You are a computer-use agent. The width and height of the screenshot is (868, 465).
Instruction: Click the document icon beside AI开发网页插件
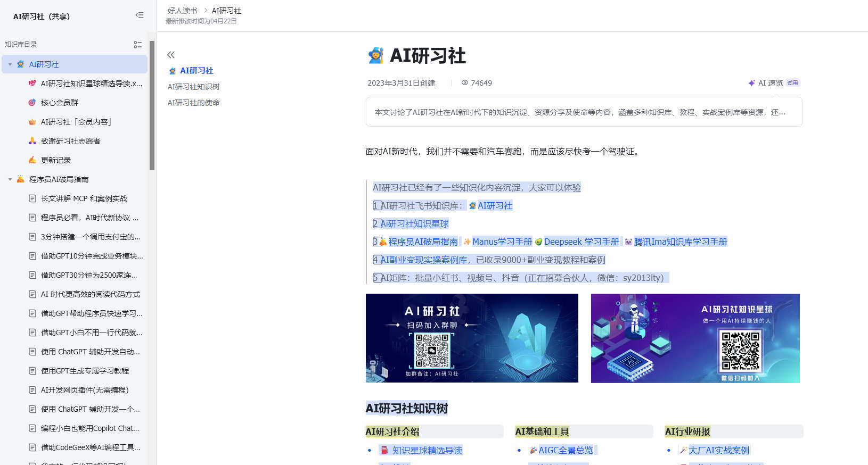[x=32, y=390]
